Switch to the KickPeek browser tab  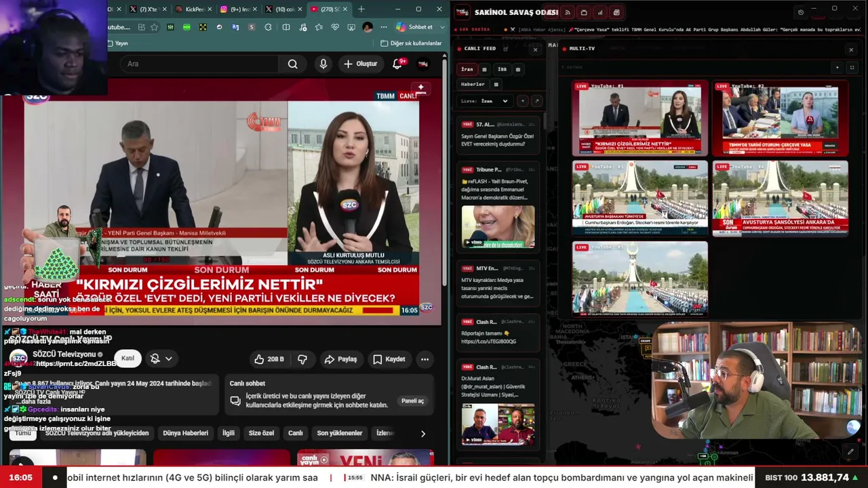[193, 9]
